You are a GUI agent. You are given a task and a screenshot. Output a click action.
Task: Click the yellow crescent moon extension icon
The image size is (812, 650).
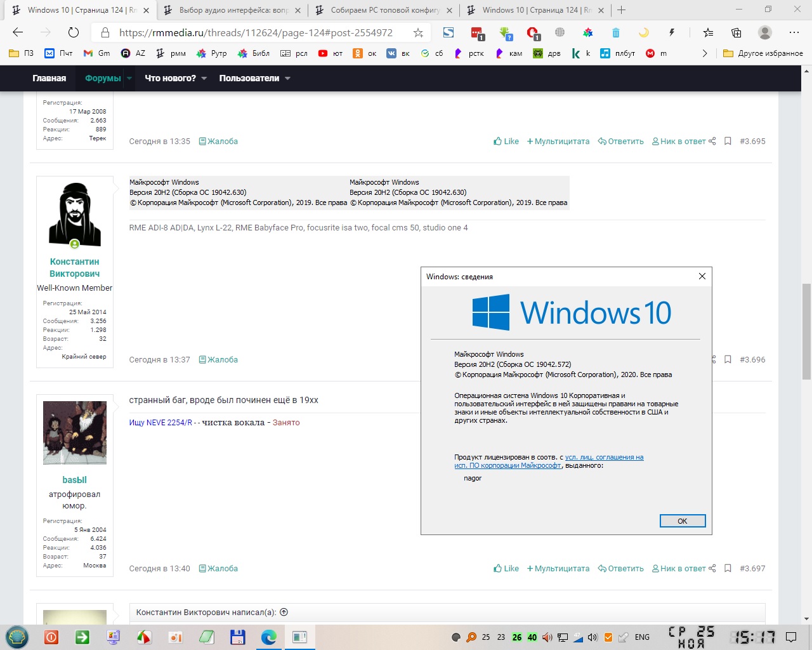[x=644, y=32]
